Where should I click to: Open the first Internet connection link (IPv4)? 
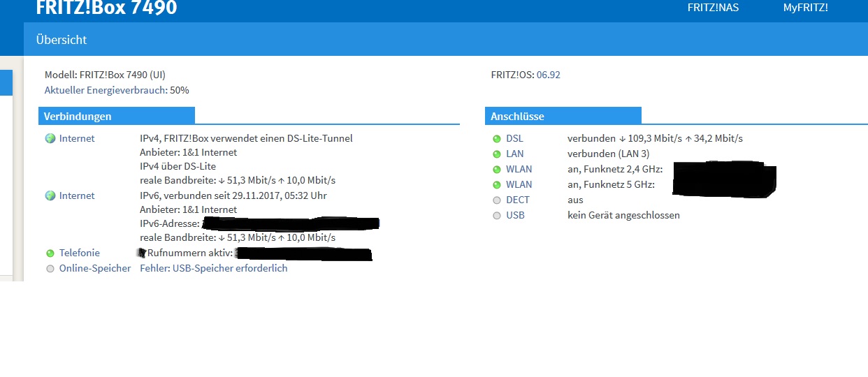coord(77,139)
